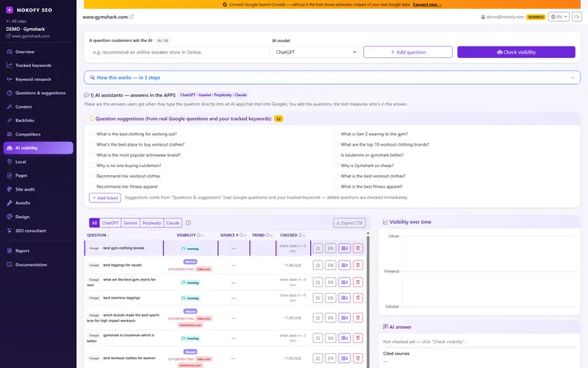Click the logout icon at top right
This screenshot has width=588, height=368.
pyautogui.click(x=577, y=17)
